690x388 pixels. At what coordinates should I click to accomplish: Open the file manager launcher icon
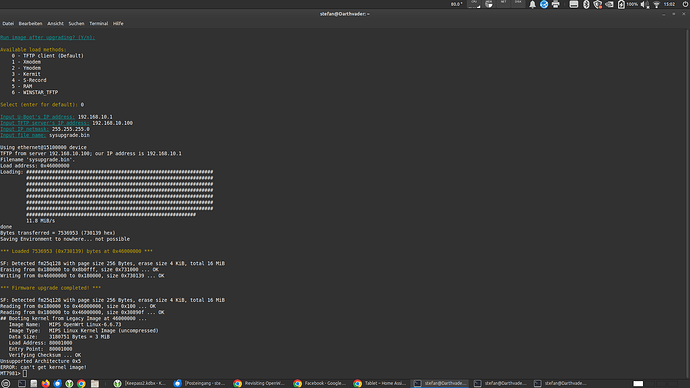(x=95, y=384)
